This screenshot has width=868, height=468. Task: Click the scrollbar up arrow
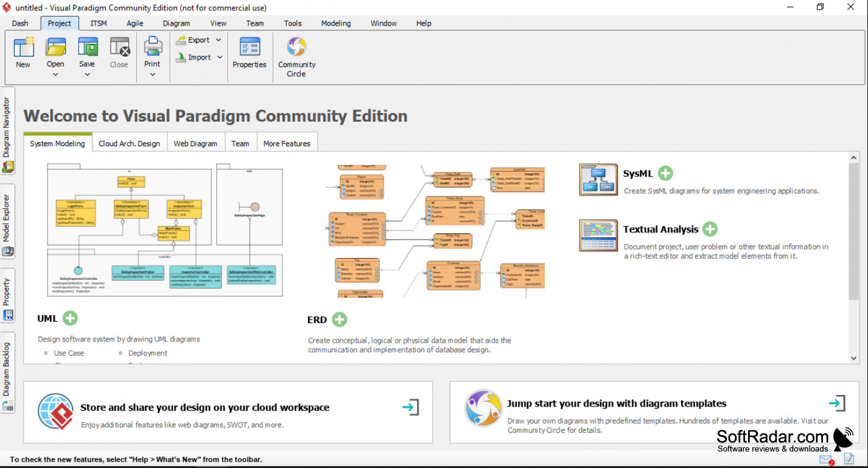click(x=855, y=158)
